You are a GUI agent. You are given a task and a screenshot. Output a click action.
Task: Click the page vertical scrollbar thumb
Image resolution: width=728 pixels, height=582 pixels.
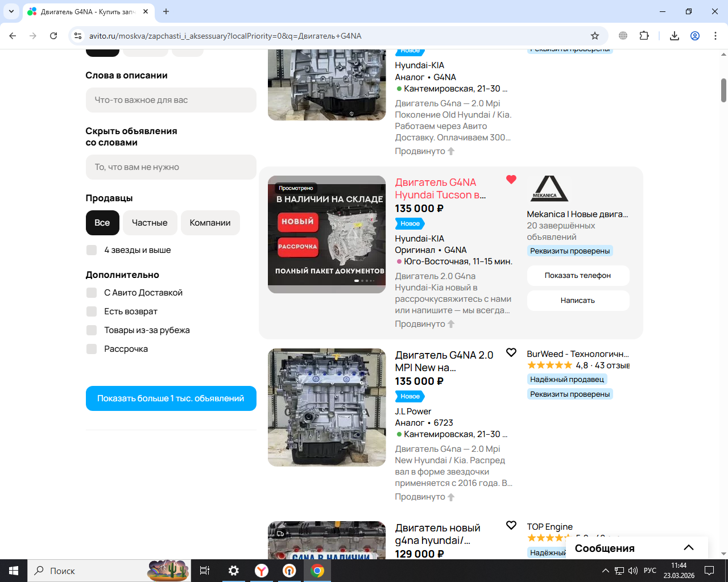pyautogui.click(x=723, y=90)
